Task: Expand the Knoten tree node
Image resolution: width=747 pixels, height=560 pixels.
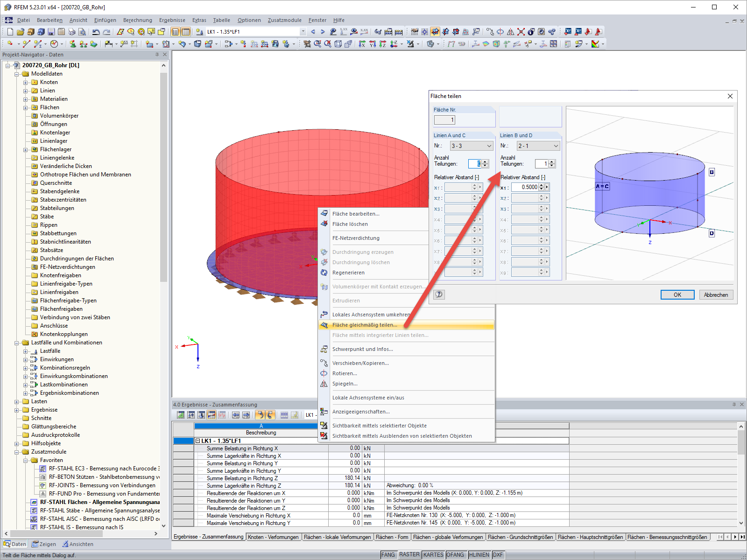Action: point(26,82)
